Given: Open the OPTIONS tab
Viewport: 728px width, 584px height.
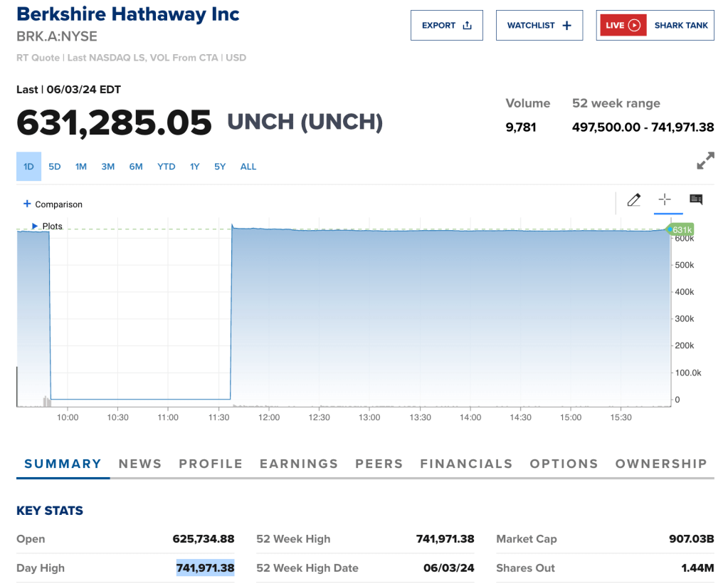Looking at the screenshot, I should pos(564,464).
